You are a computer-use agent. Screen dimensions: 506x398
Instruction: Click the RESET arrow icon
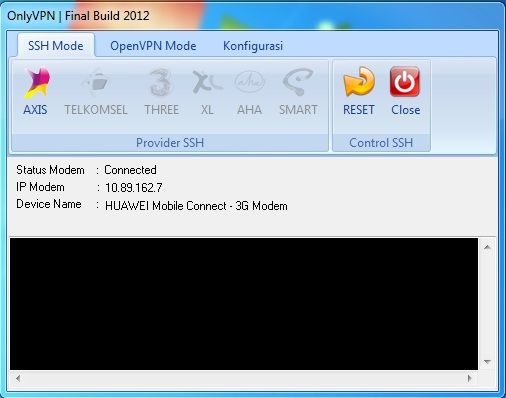[x=359, y=82]
